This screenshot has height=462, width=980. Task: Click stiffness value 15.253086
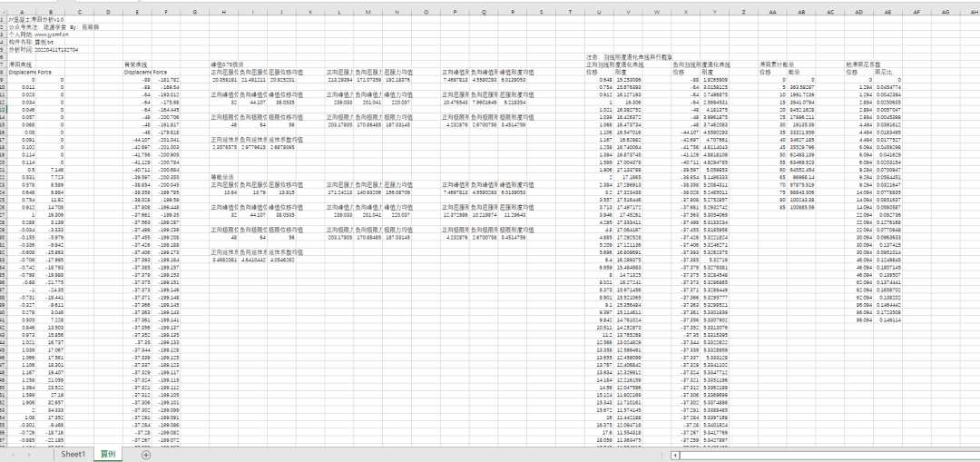click(628, 79)
